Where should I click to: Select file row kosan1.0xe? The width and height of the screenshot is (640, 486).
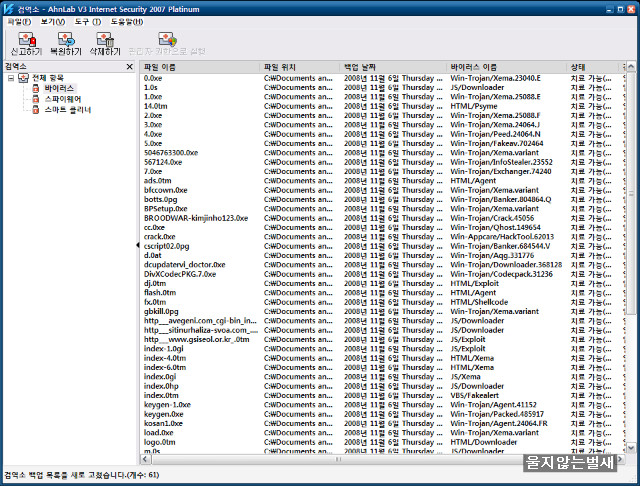[x=382, y=424]
